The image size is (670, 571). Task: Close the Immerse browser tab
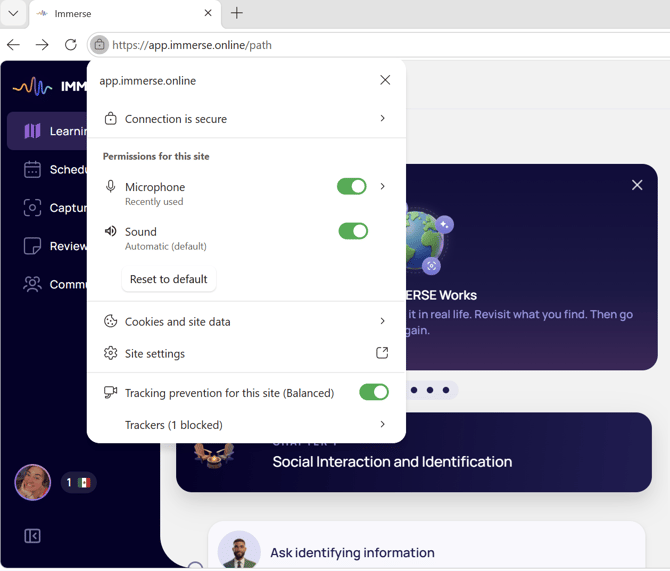point(208,13)
